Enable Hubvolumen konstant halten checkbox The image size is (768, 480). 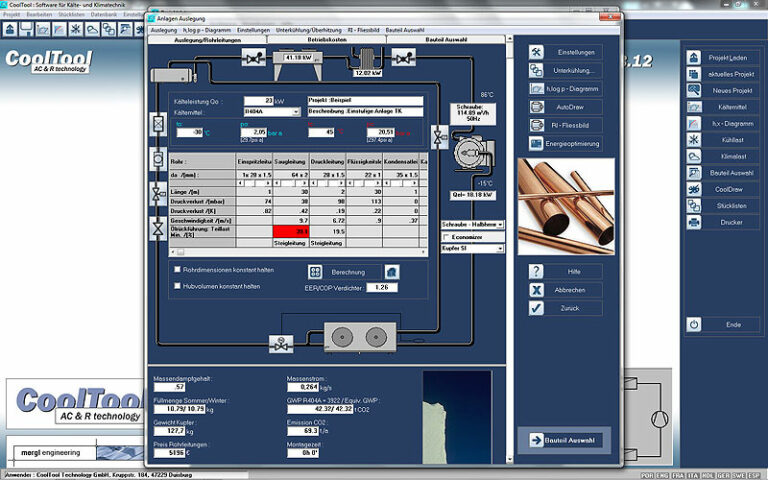click(x=177, y=286)
